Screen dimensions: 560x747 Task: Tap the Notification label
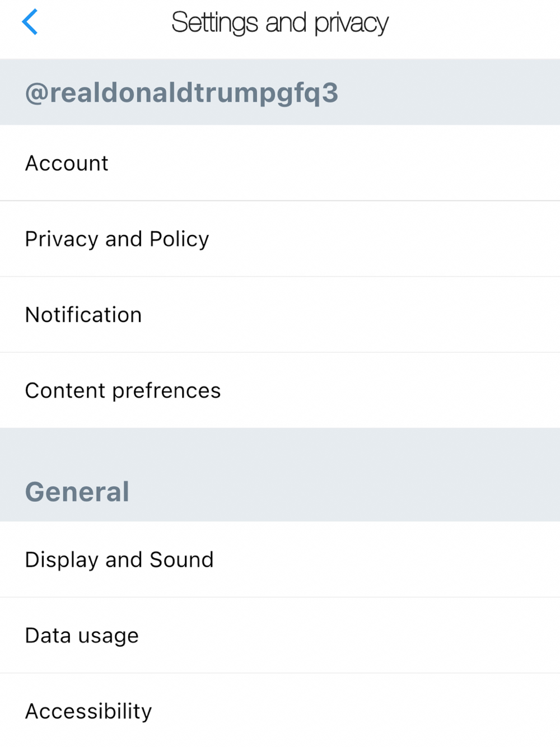point(83,315)
